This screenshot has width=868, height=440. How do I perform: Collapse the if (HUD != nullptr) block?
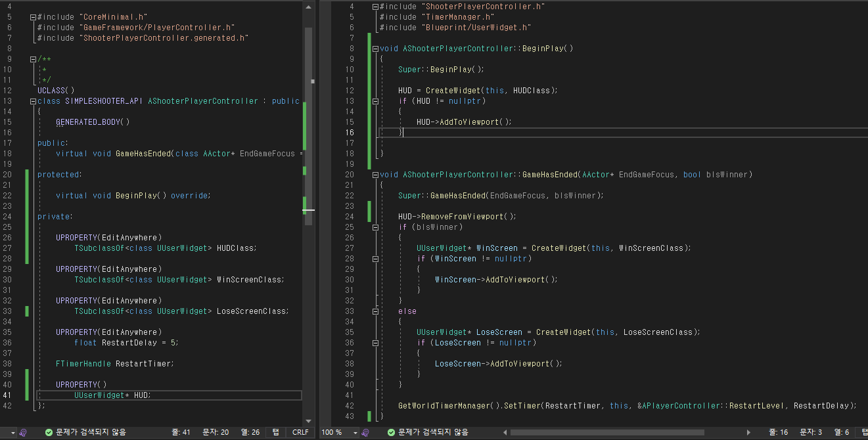375,101
